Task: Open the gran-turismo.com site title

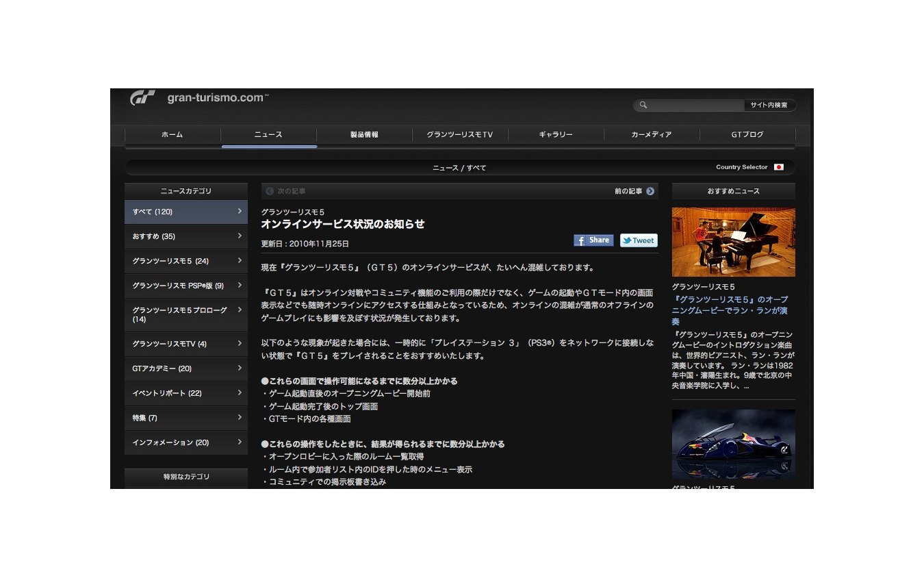Action: click(218, 98)
